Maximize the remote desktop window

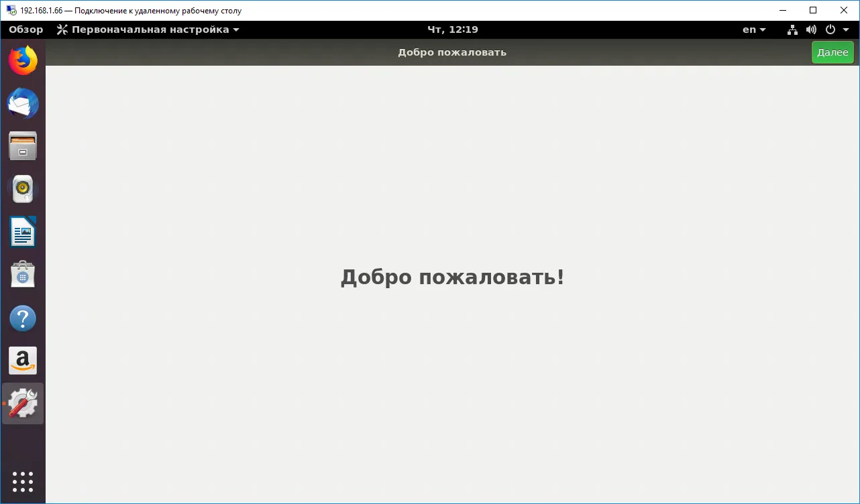click(813, 10)
